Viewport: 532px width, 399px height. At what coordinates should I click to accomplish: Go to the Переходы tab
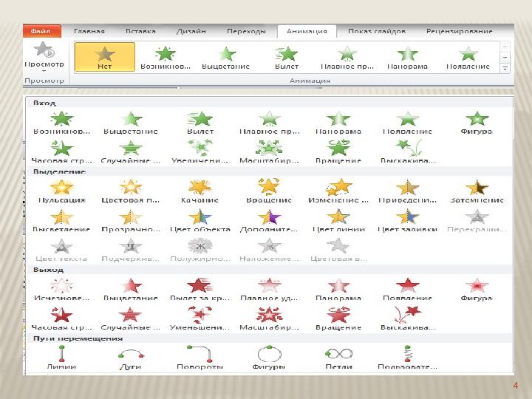click(x=246, y=31)
